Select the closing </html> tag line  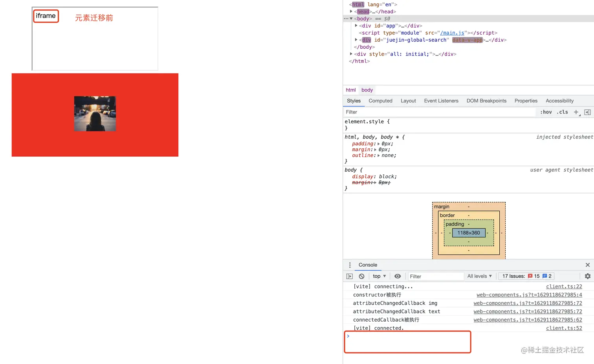[x=359, y=61]
